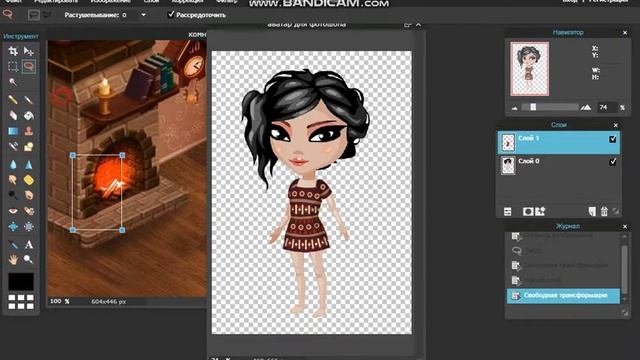
Task: Open the Растушевывание feather dropdown arrow
Action: pos(143,15)
